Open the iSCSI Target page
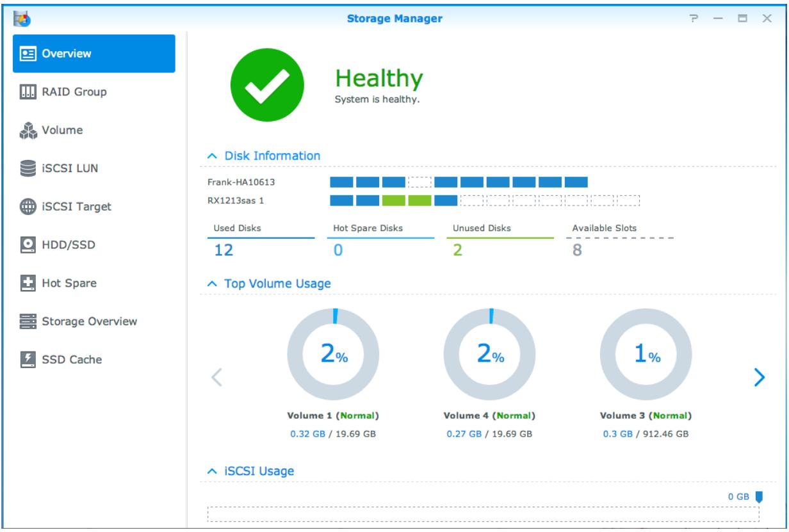This screenshot has width=789, height=532. coord(94,207)
